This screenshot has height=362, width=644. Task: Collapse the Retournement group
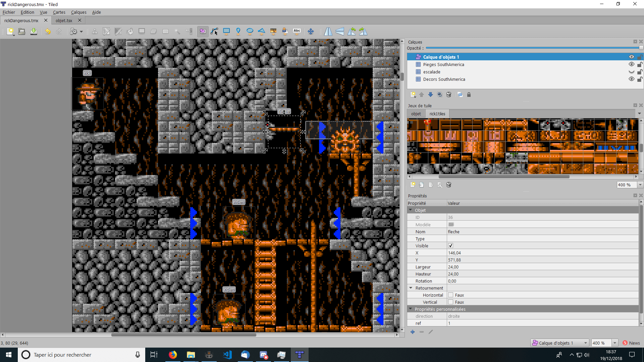point(411,288)
